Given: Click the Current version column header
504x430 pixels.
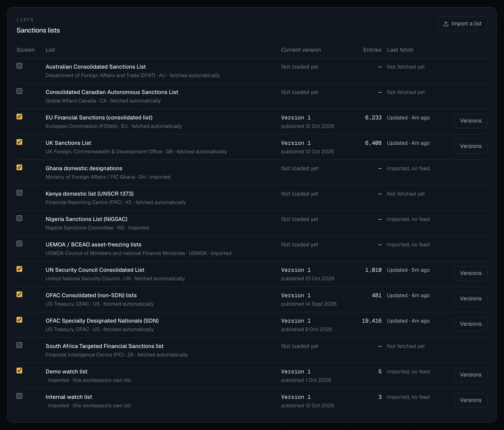Looking at the screenshot, I should tap(301, 50).
